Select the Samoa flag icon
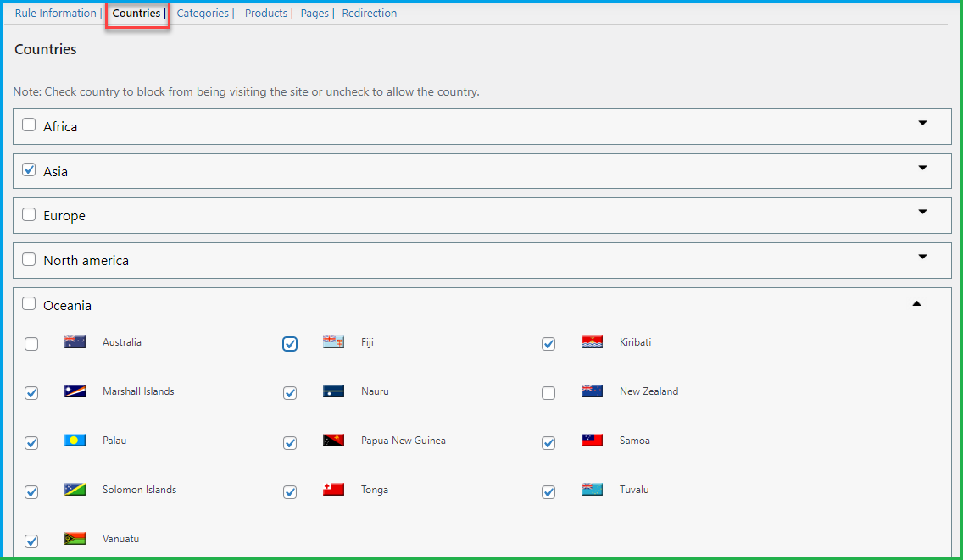 tap(592, 441)
